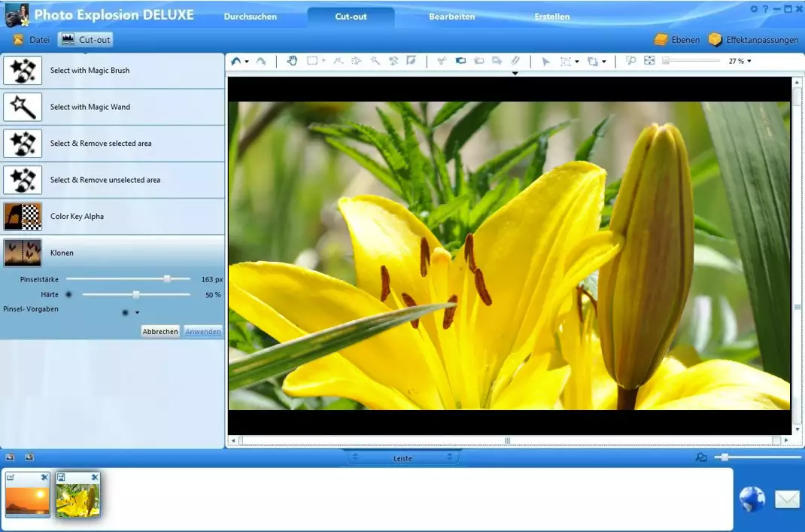Click the paste as new layer icon
Viewport: 805px width, 532px height.
(x=497, y=61)
